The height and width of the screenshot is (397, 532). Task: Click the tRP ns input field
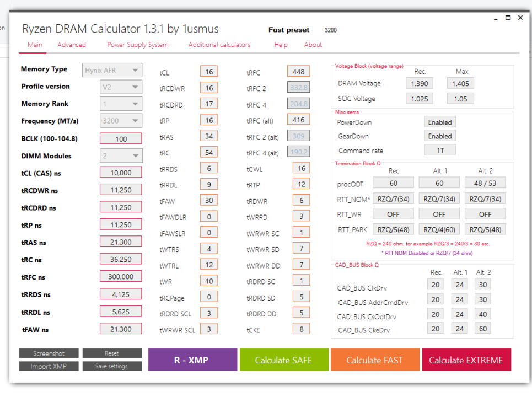click(x=121, y=224)
